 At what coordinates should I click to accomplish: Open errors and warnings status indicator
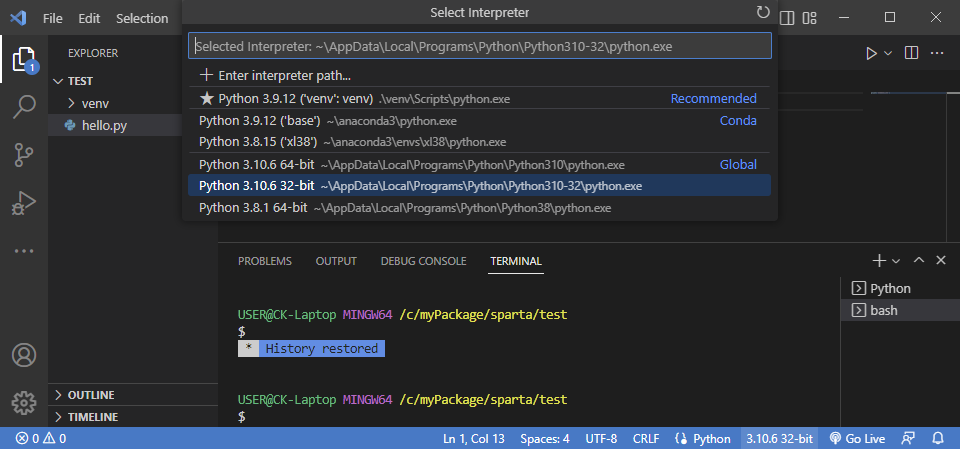41,439
